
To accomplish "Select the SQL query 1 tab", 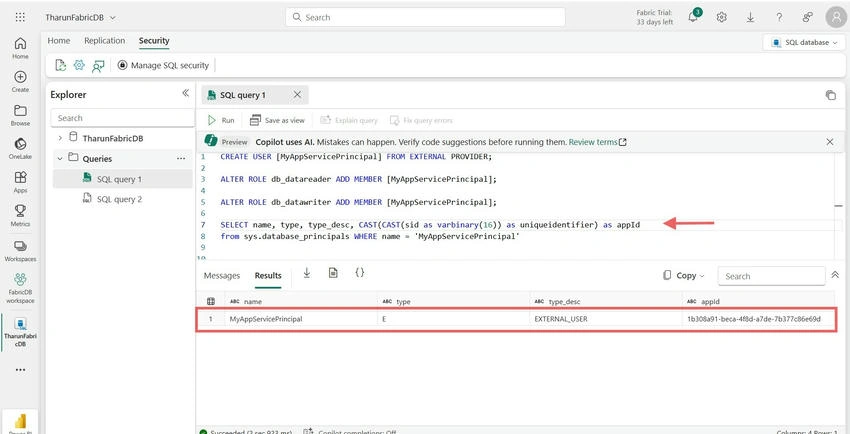I will click(243, 95).
